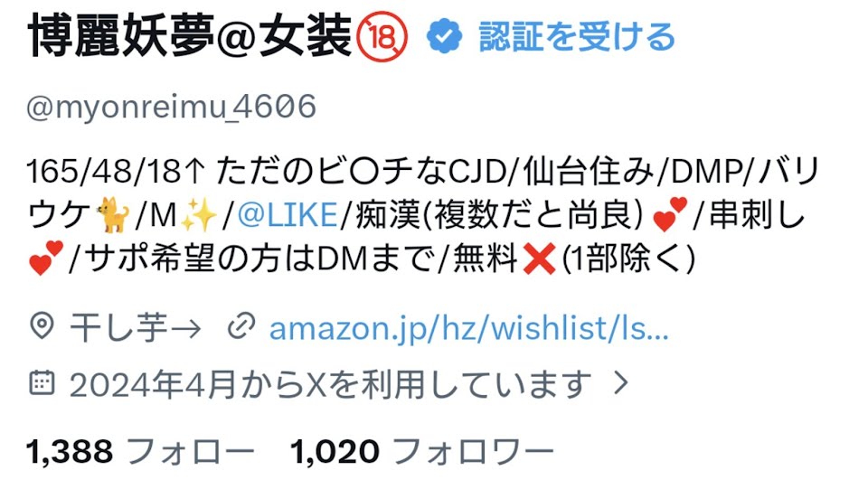
Task: Click the cat emoji in the bio
Action: [x=114, y=216]
